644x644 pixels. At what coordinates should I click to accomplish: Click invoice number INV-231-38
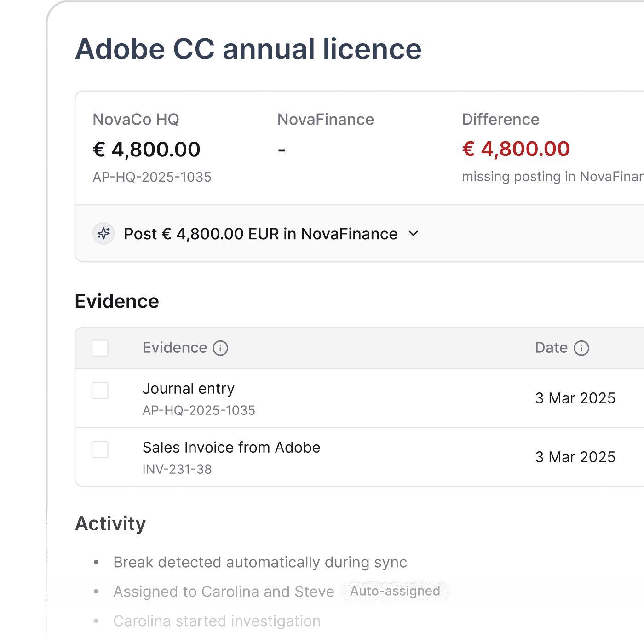click(x=177, y=469)
